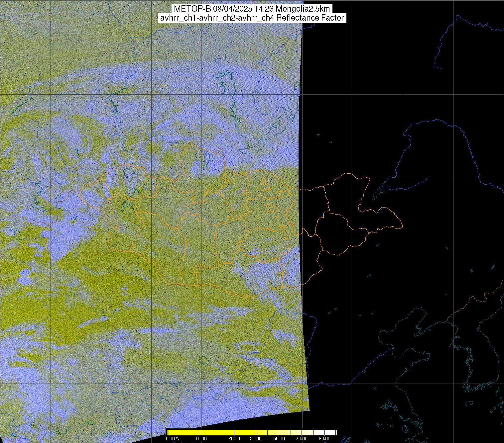Click the 90.00 color scale label
The width and height of the screenshot is (504, 443).
click(324, 439)
